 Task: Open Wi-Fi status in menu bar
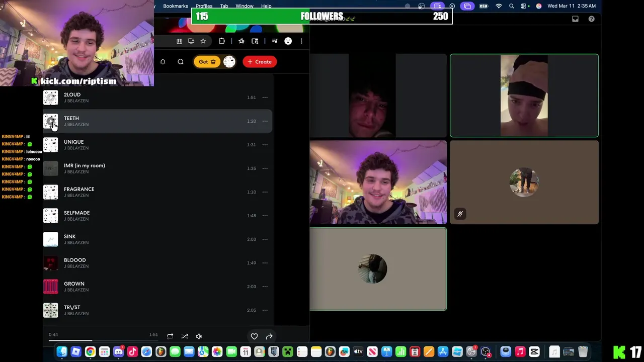pyautogui.click(x=499, y=6)
